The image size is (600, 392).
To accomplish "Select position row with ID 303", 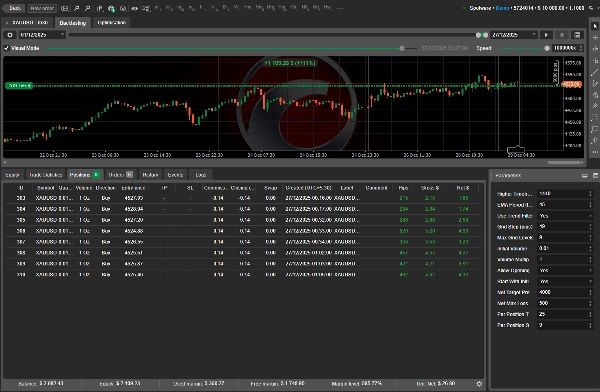I will click(243, 198).
